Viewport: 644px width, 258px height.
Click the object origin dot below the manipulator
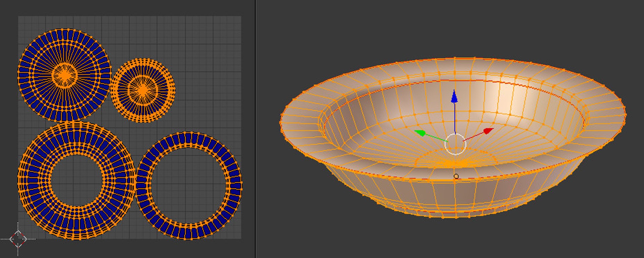click(x=456, y=176)
